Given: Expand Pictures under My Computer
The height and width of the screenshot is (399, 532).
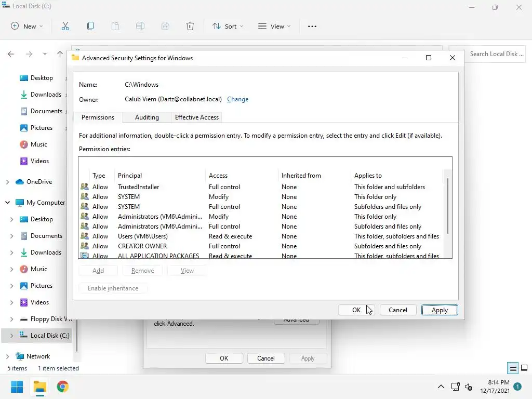Looking at the screenshot, I should 12,286.
